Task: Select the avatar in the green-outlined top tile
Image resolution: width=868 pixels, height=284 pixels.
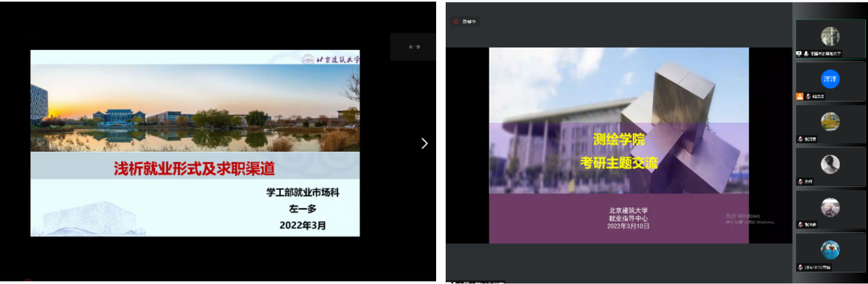Action: click(830, 36)
